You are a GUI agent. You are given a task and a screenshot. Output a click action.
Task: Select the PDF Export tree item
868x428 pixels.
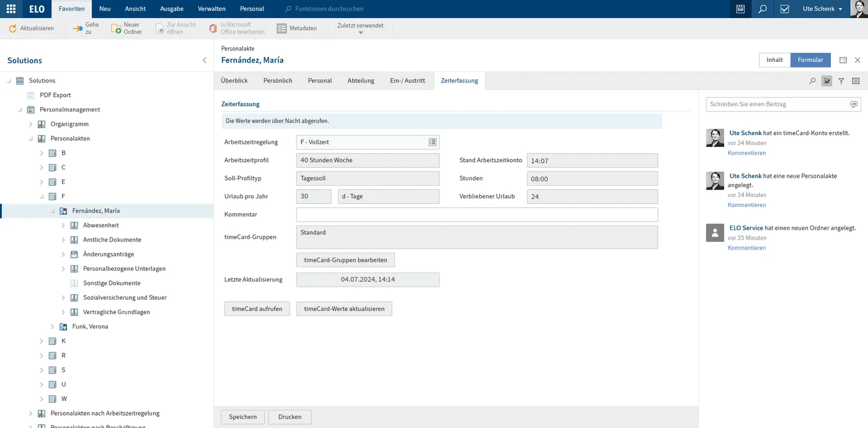click(x=55, y=95)
